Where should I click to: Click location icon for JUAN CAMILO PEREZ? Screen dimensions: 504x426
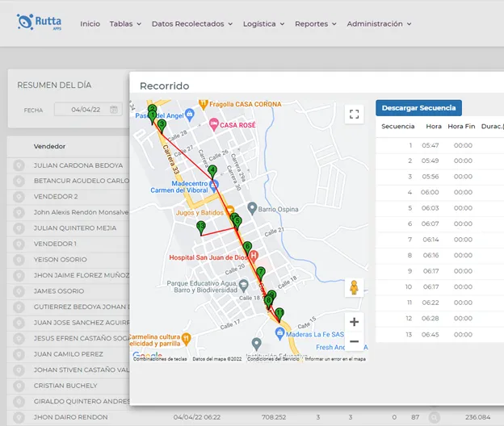pos(19,354)
